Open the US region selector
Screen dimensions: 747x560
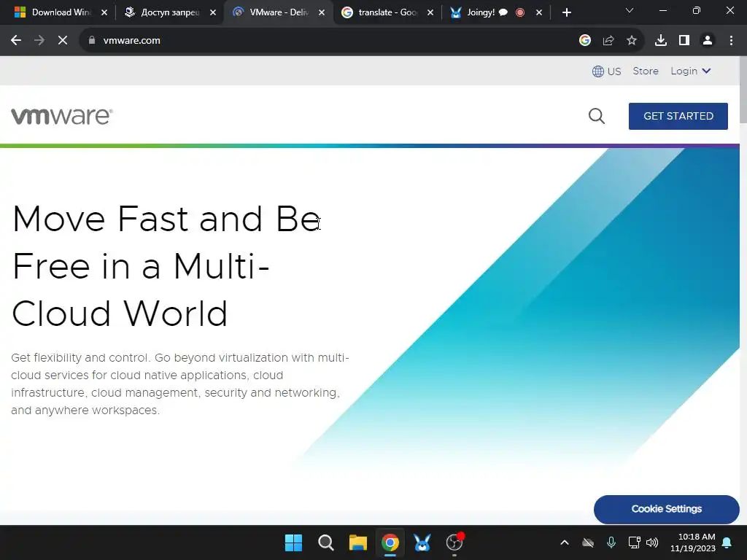point(606,71)
